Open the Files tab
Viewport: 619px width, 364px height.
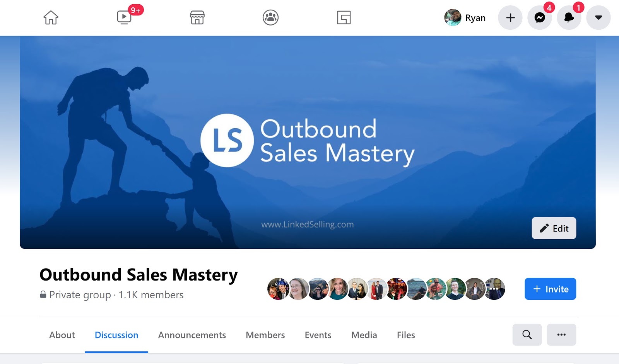click(406, 335)
